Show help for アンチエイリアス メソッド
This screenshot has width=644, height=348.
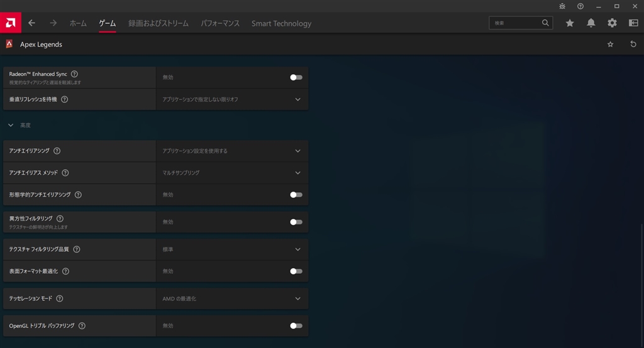click(x=65, y=173)
